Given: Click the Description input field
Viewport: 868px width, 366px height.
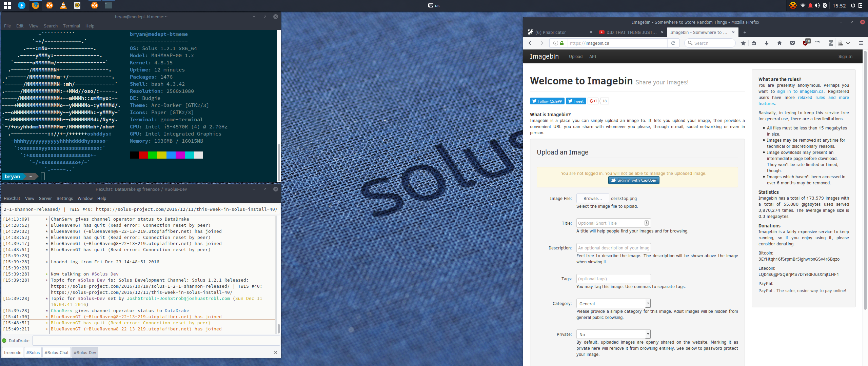Looking at the screenshot, I should (613, 248).
